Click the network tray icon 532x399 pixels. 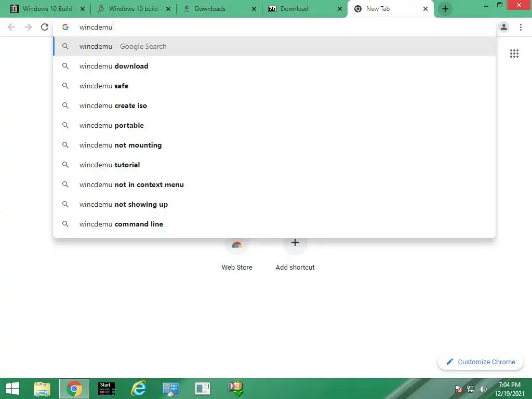click(470, 389)
